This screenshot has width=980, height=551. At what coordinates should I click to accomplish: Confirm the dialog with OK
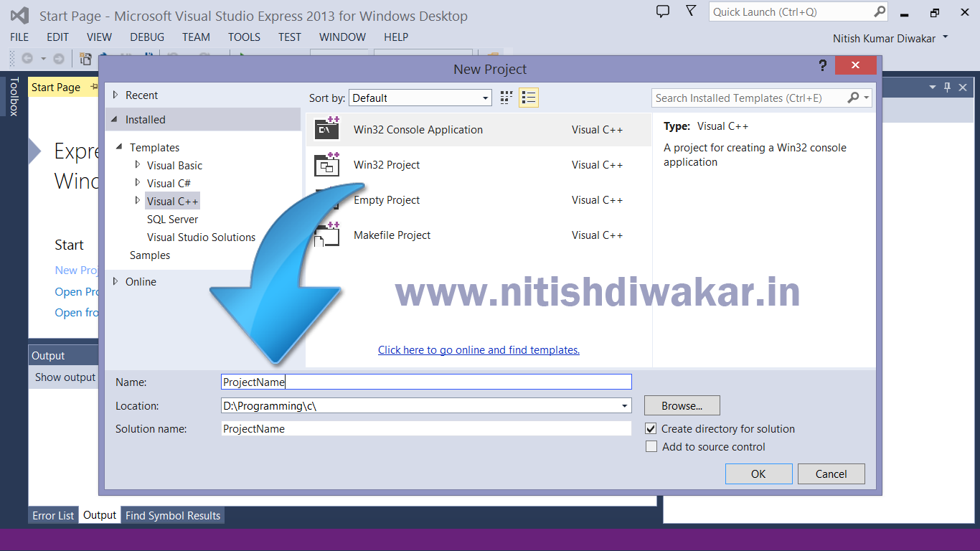pos(758,474)
